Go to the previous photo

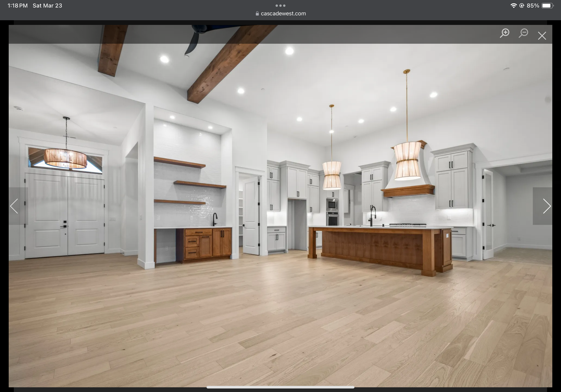pyautogui.click(x=14, y=206)
